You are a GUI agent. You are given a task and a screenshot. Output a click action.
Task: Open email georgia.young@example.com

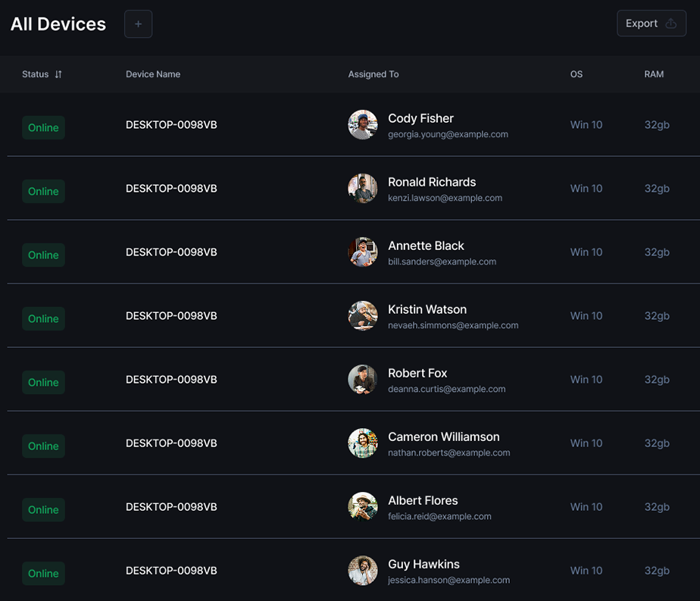(448, 134)
